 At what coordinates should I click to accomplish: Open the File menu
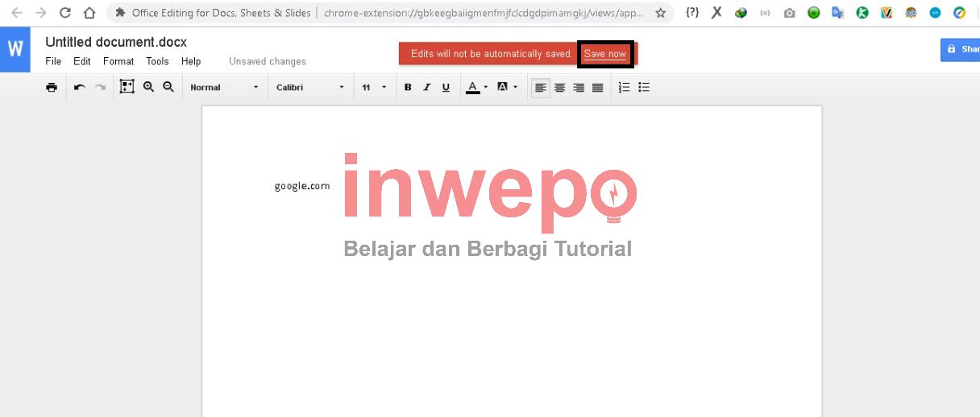(x=53, y=61)
